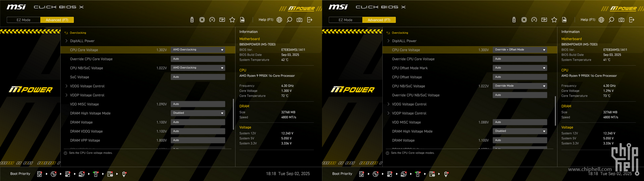Go back via Overclocking breadcrumb in left window

click(x=75, y=33)
